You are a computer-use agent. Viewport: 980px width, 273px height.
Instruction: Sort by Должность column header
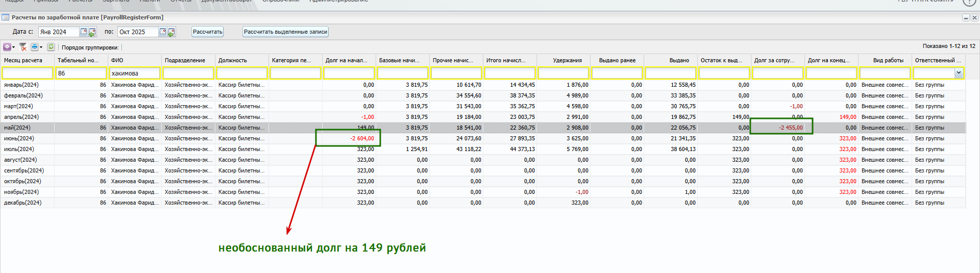[x=242, y=60]
